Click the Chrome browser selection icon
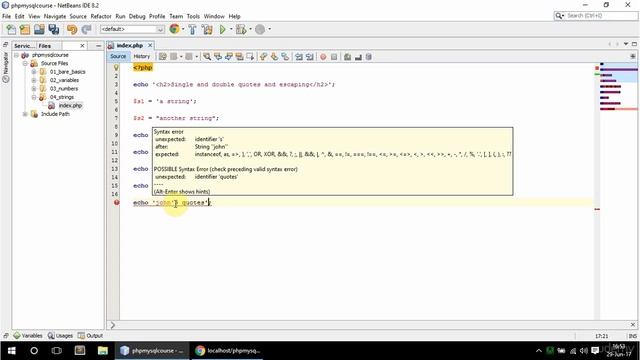 coord(174,29)
